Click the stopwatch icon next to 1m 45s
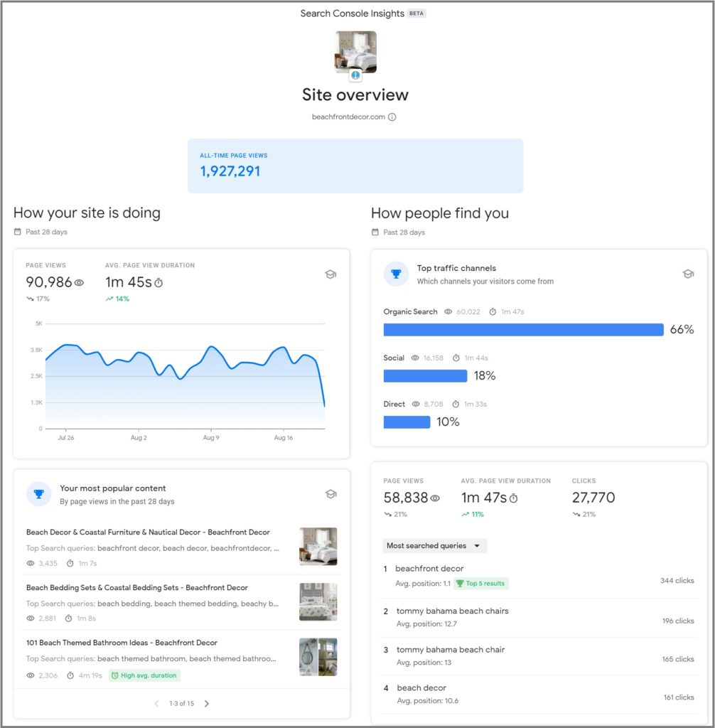The width and height of the screenshot is (715, 728). tap(158, 282)
